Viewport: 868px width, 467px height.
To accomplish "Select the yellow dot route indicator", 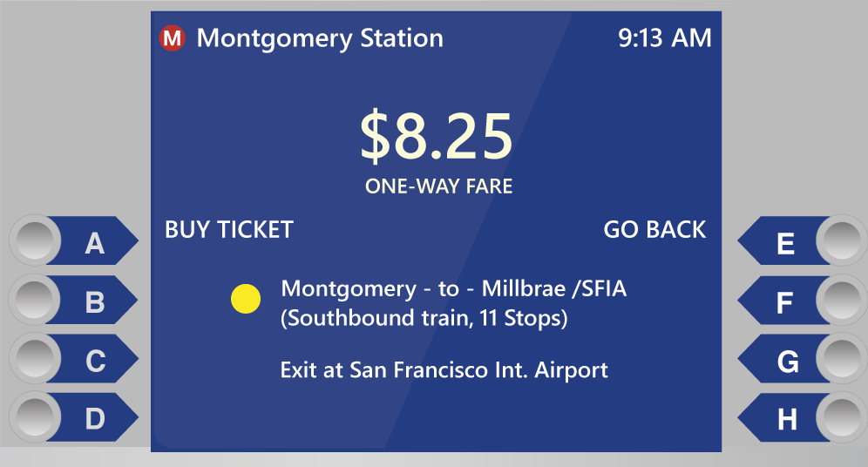I will coord(246,299).
